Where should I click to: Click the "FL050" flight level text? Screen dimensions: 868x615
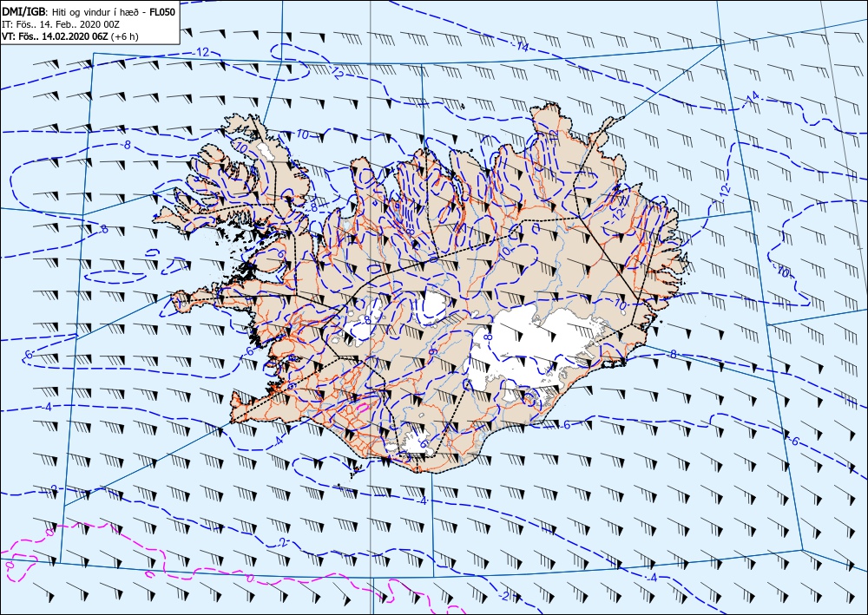coord(162,11)
